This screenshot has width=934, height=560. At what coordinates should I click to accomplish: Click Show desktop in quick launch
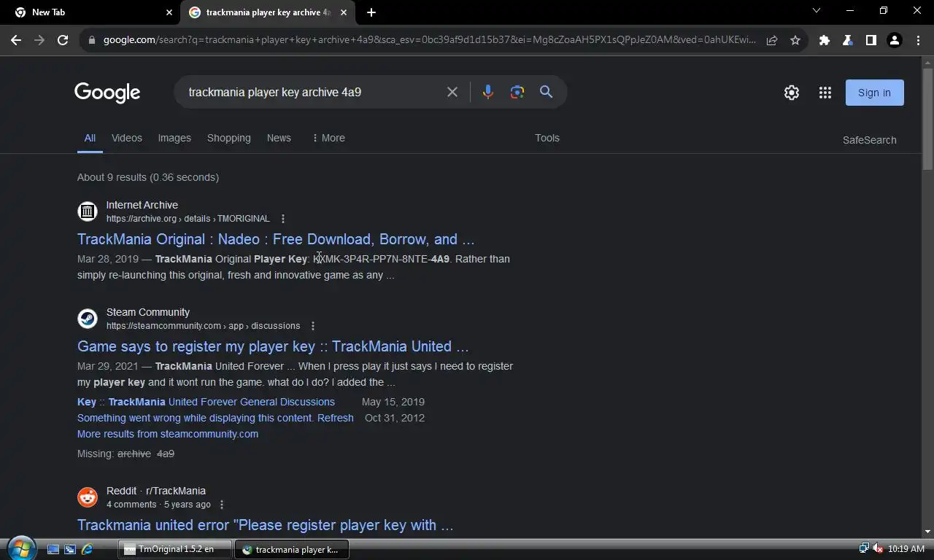click(x=53, y=549)
